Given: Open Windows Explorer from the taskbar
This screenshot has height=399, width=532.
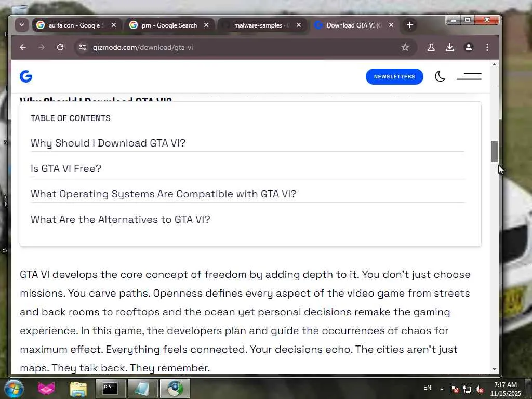Looking at the screenshot, I should click(x=78, y=389).
